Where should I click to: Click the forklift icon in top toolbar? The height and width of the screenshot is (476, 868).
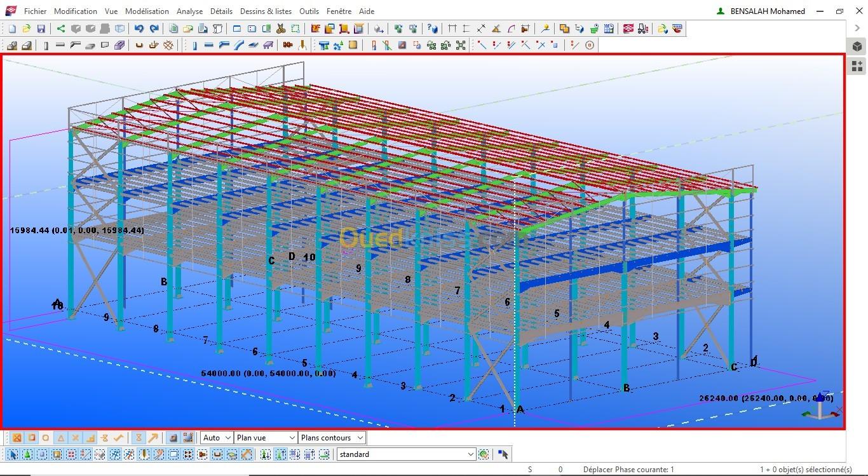(642, 29)
